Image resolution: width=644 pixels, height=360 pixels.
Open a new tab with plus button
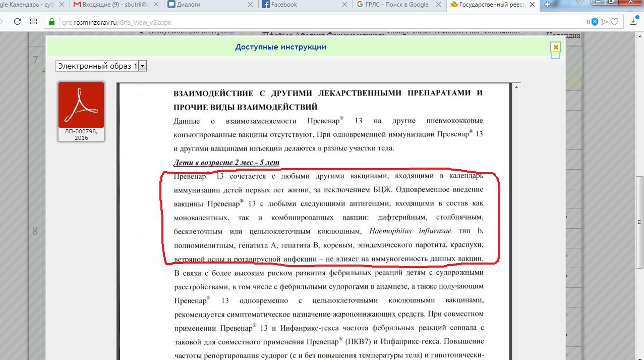coord(547,5)
